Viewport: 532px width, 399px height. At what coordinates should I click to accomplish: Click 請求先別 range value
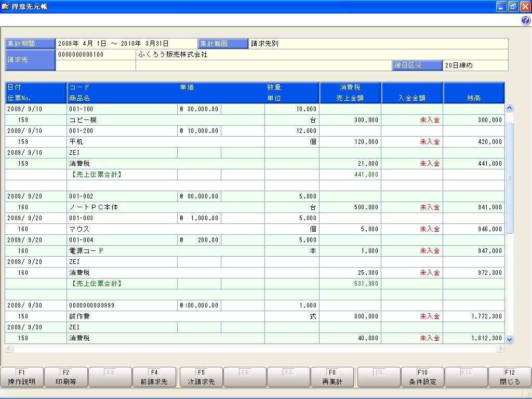[x=264, y=44]
